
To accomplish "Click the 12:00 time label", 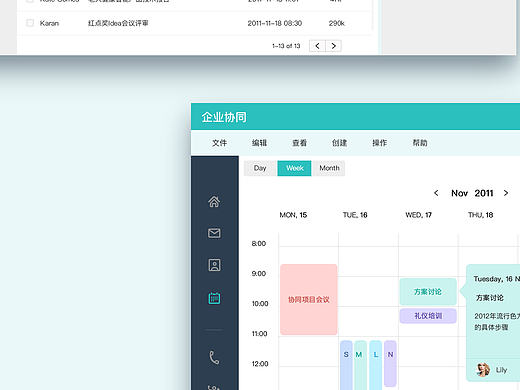I will click(x=260, y=364).
